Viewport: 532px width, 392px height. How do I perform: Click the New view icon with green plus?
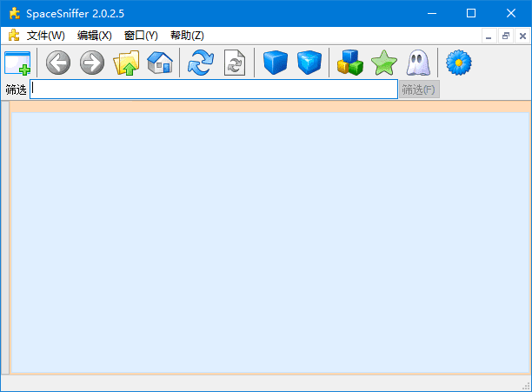click(17, 63)
